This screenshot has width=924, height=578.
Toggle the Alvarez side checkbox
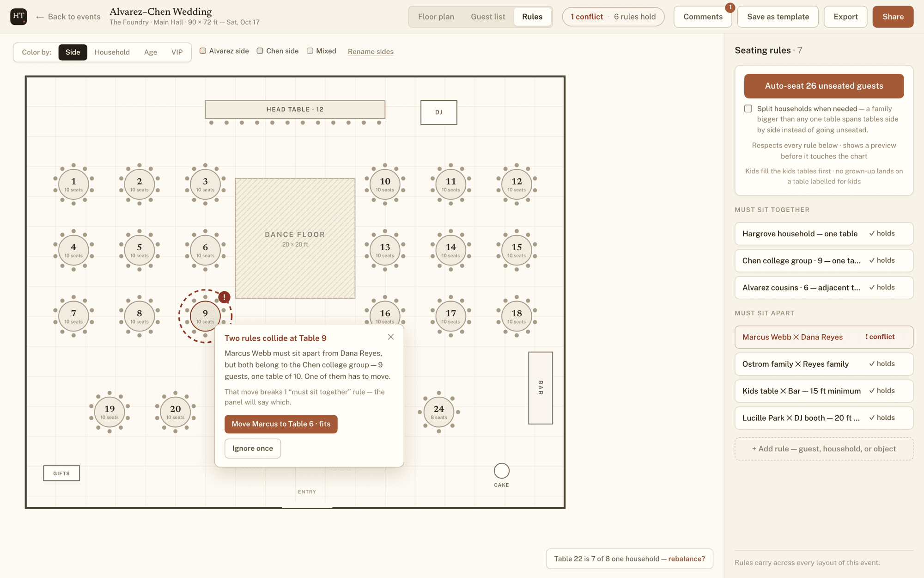tap(203, 51)
